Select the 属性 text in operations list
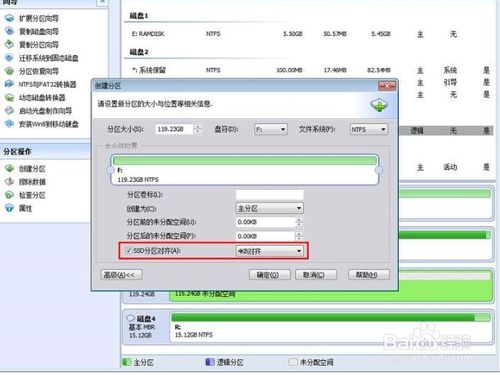Screen dimensions: 500x375 (25, 208)
